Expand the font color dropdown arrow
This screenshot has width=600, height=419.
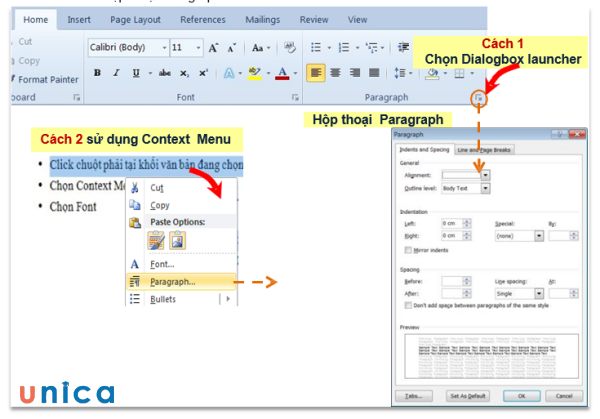[295, 73]
